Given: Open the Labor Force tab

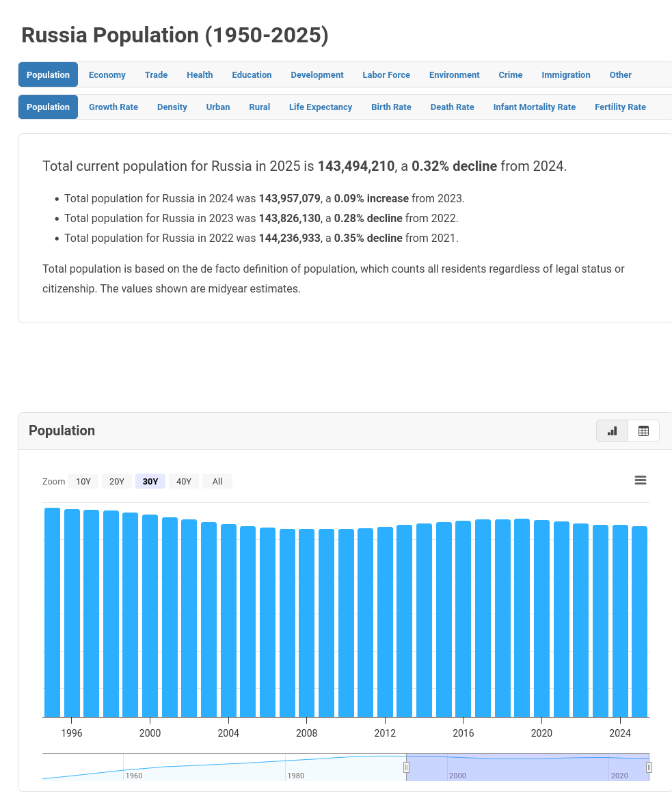Looking at the screenshot, I should (x=386, y=75).
